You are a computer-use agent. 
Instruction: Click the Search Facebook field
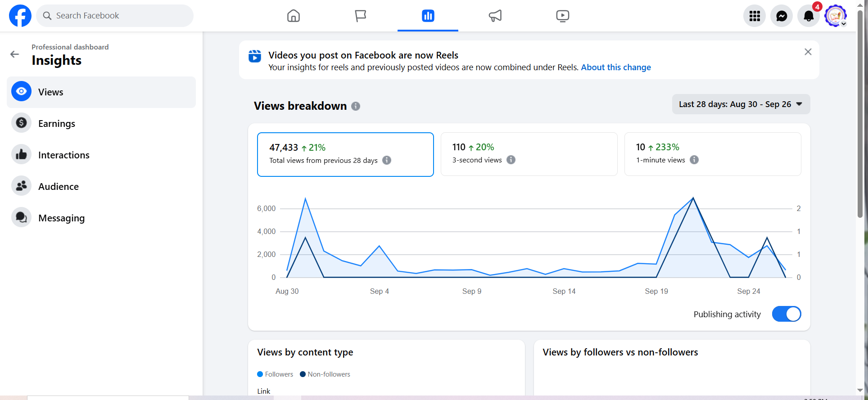[x=115, y=16]
